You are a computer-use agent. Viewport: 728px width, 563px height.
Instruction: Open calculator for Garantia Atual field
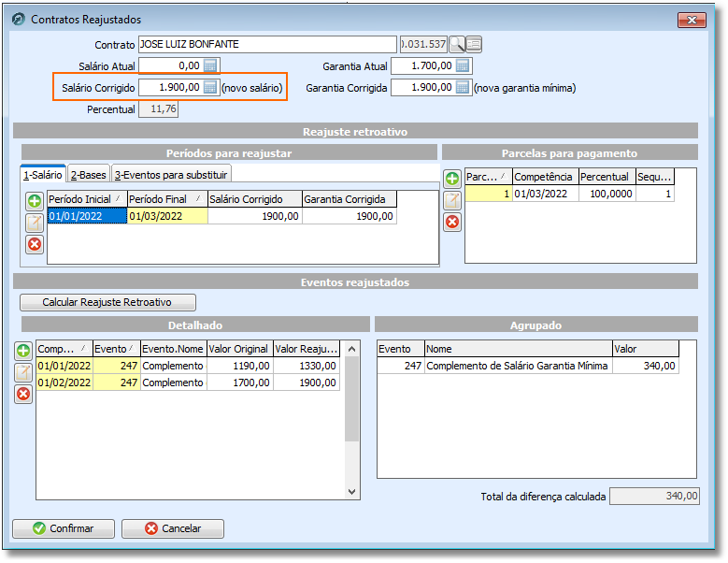click(x=463, y=66)
